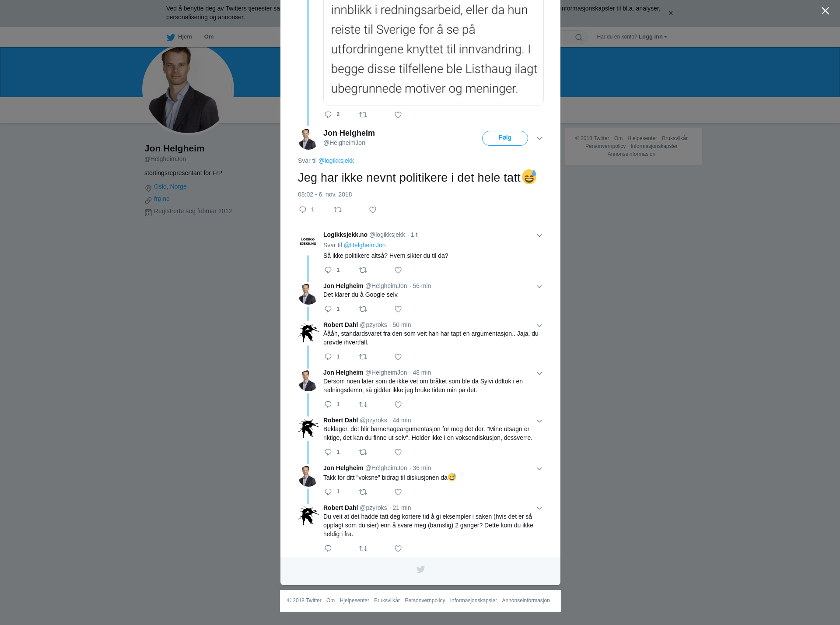840x625 pixels.
Task: Visit the frp.no profile link
Action: [x=162, y=199]
